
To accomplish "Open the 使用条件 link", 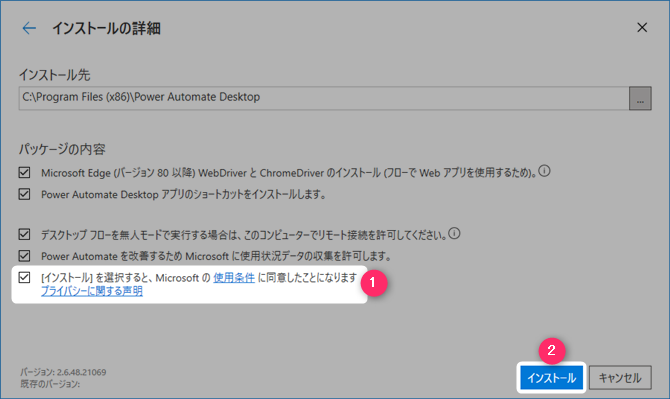I will 234,278.
